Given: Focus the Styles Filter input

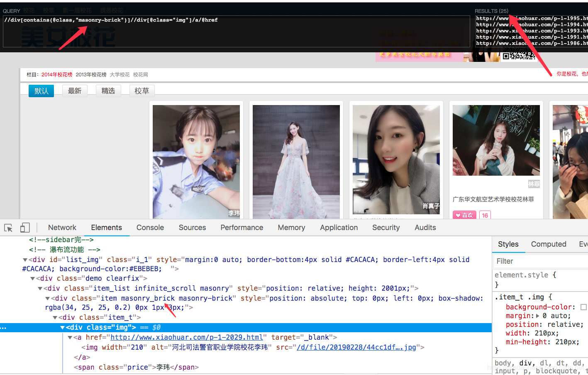Looking at the screenshot, I should pyautogui.click(x=540, y=261).
